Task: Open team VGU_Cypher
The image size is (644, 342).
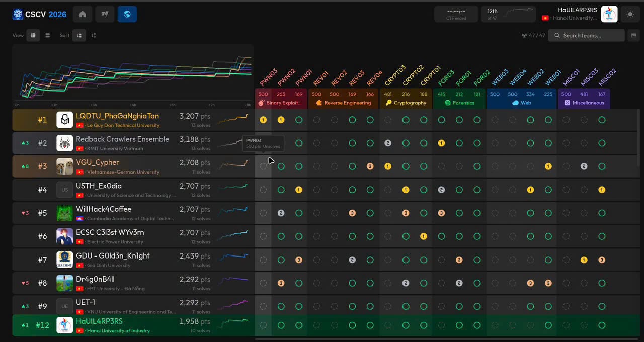Action: point(98,162)
